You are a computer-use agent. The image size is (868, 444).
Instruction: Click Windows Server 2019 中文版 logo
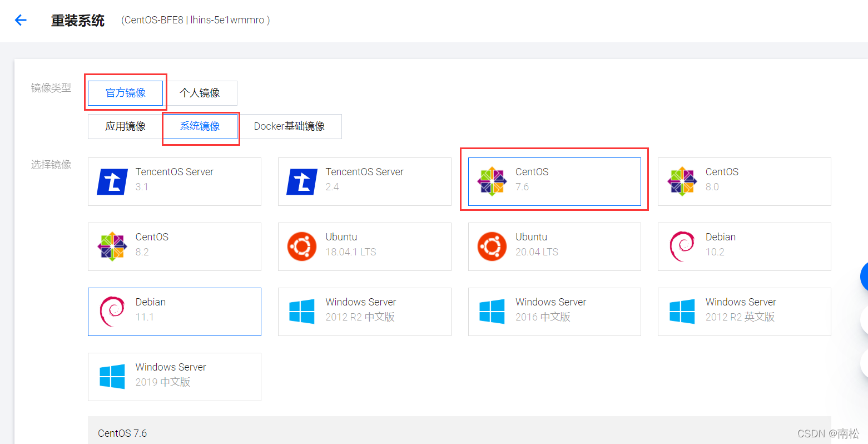point(112,377)
